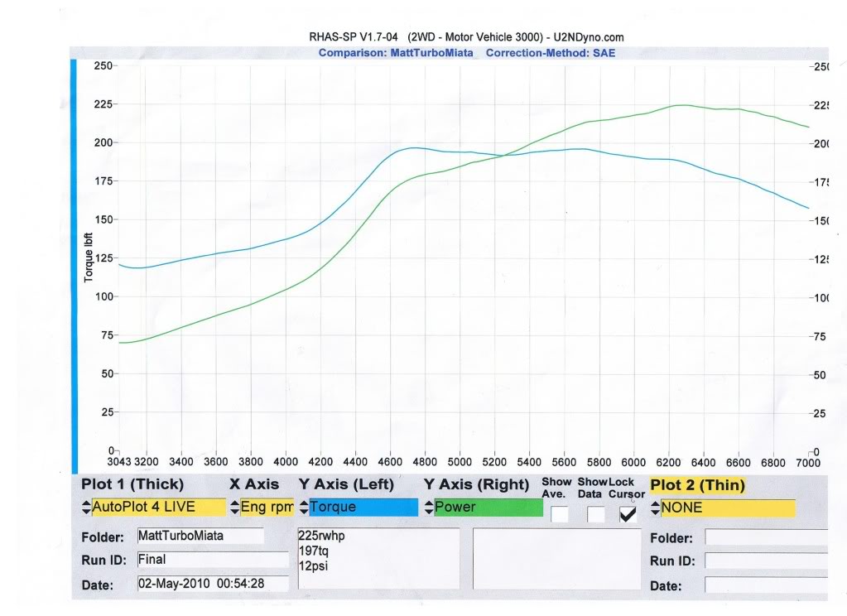847x616 pixels.
Task: Click the empty Plot 2 Run ID field
Action: [767, 561]
